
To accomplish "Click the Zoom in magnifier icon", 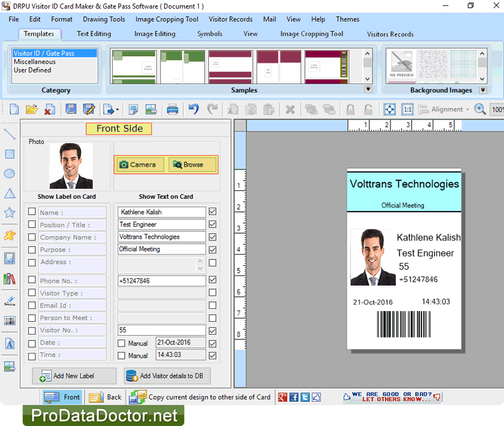I will [480, 110].
